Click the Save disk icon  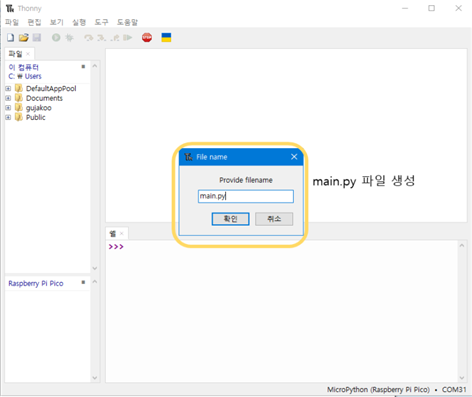(x=37, y=37)
